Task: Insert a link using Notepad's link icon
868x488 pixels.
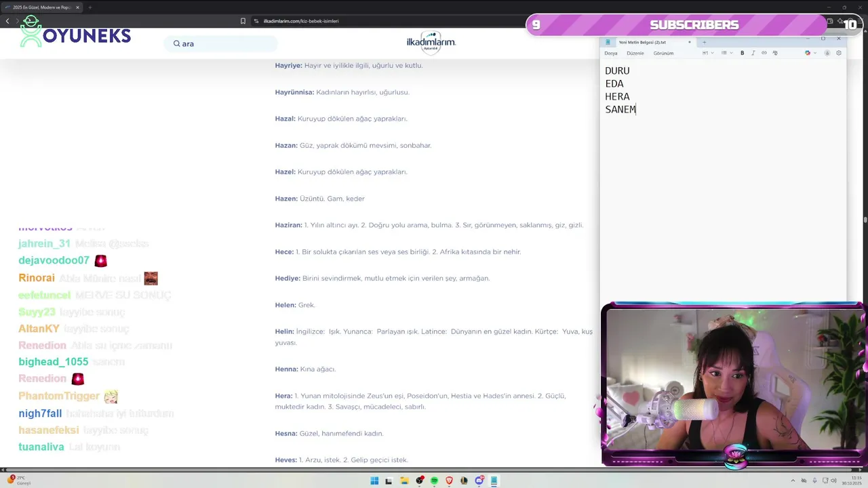Action: click(764, 53)
